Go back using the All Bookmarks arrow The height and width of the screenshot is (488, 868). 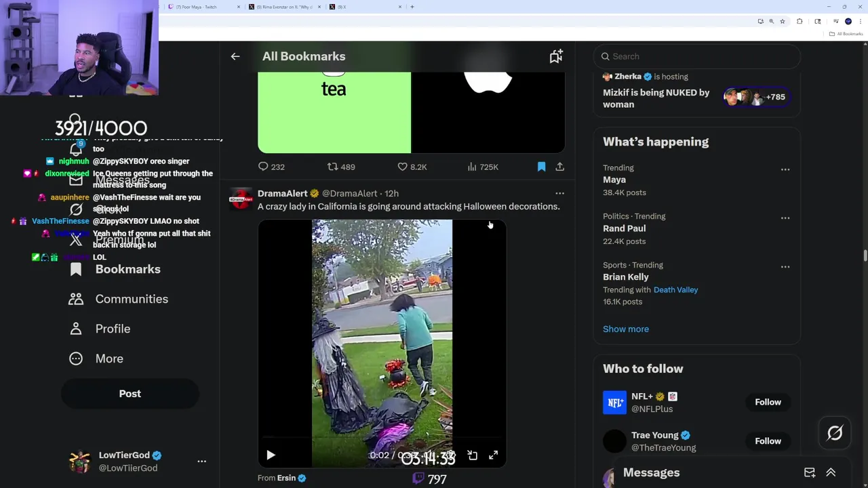tap(235, 56)
